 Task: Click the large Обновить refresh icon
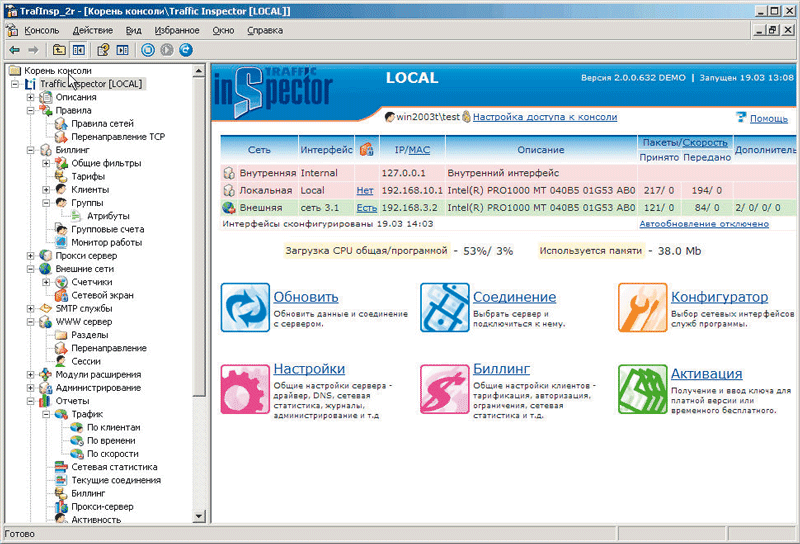[x=245, y=308]
